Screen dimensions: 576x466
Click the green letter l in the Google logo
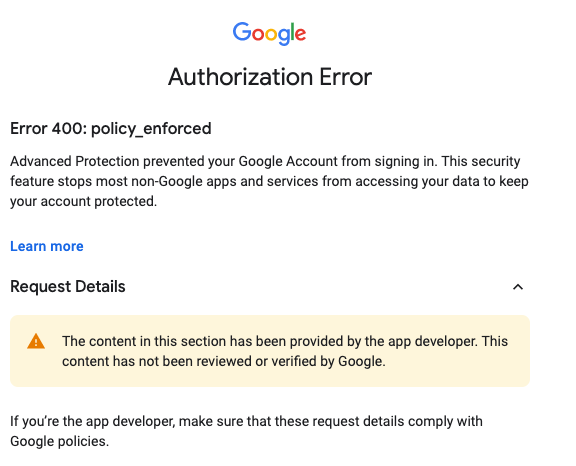[292, 32]
